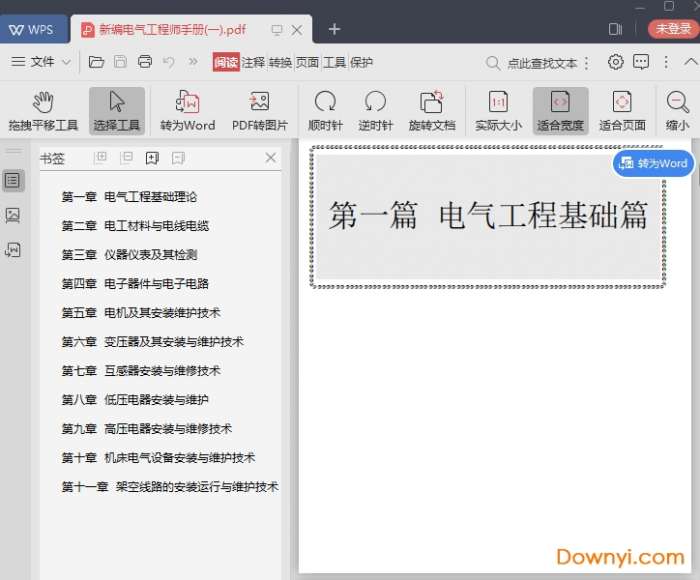This screenshot has height=580, width=700.
Task: Jump to 第一章 电气工程基础理论
Action: click(x=129, y=196)
